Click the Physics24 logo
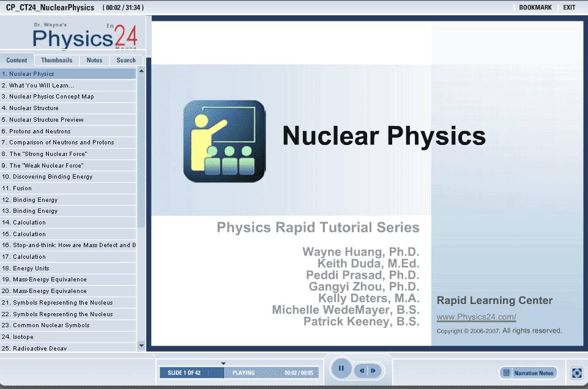This screenshot has height=389, width=588. coord(76,36)
